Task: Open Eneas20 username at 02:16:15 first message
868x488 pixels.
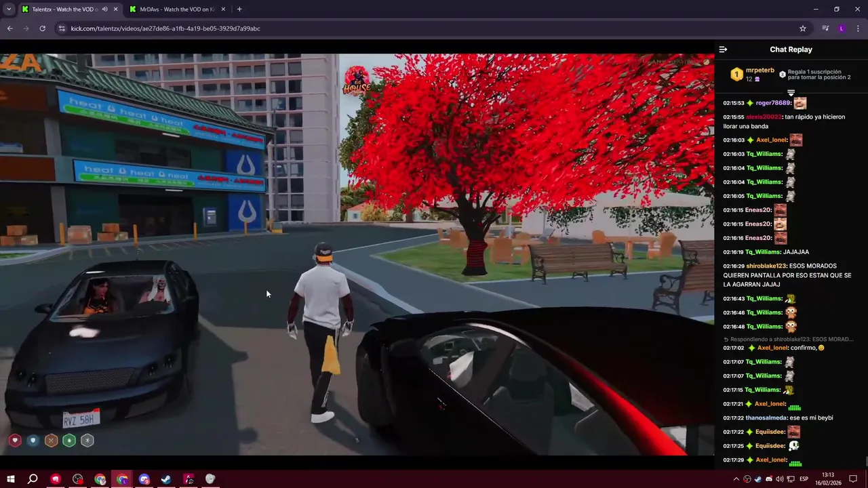Action: click(x=758, y=210)
